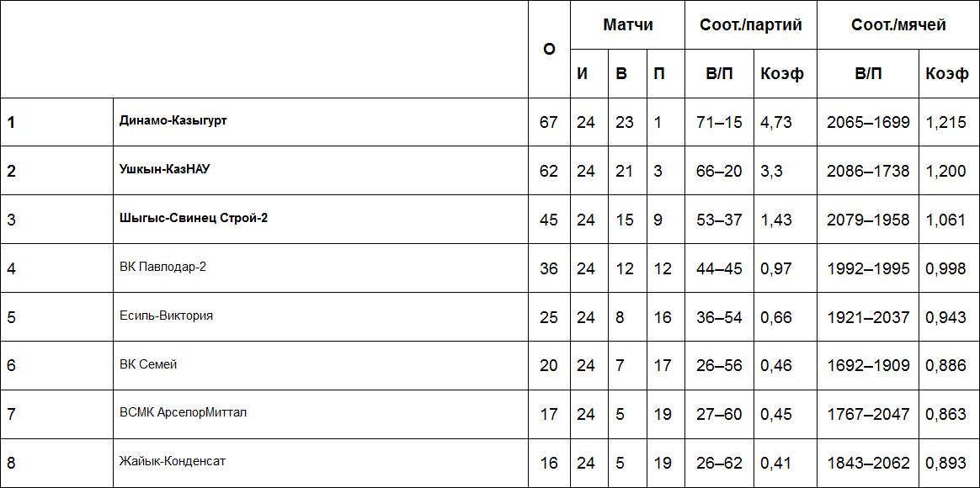Click the И games-played subheader
The image size is (980, 488).
pyautogui.click(x=583, y=73)
